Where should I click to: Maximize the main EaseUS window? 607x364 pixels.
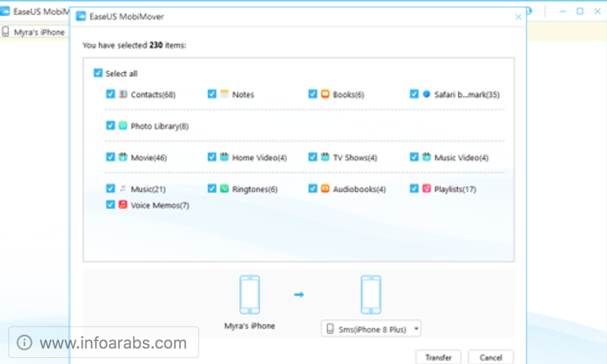click(580, 11)
